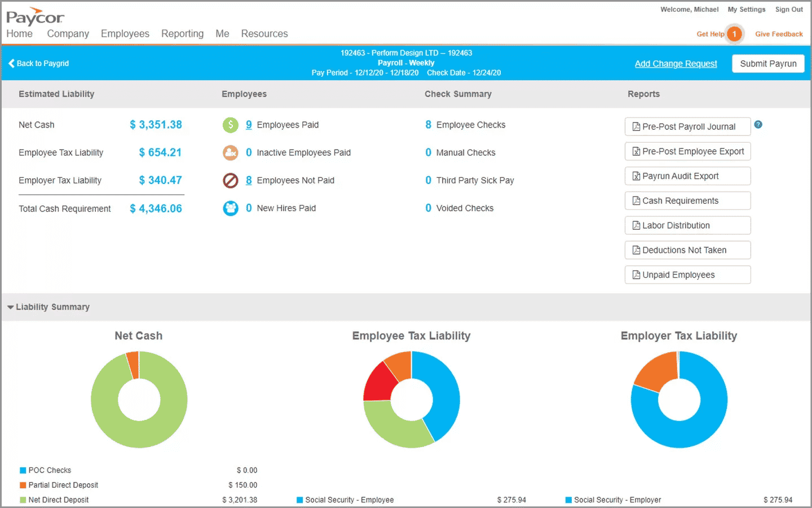This screenshot has width=812, height=508.
Task: Open the Pre-Post Payroll Journal report
Action: tap(687, 126)
